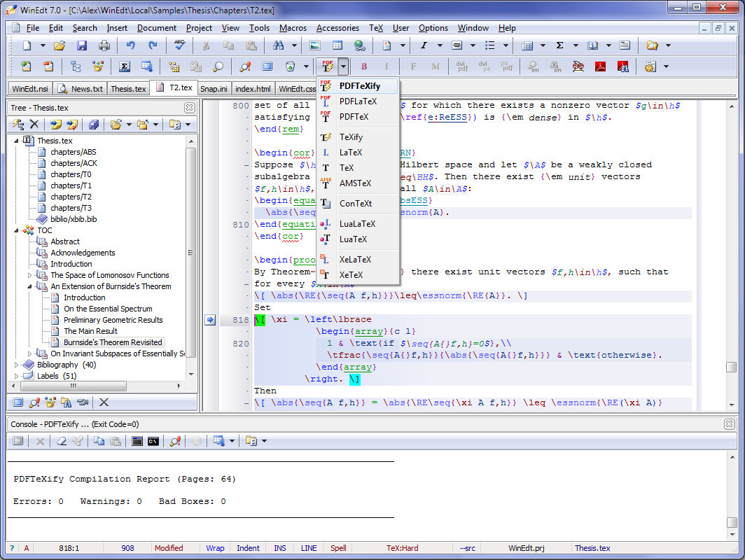Viewport: 745px width, 560px height.
Task: Open the Accessories menu
Action: tap(337, 28)
